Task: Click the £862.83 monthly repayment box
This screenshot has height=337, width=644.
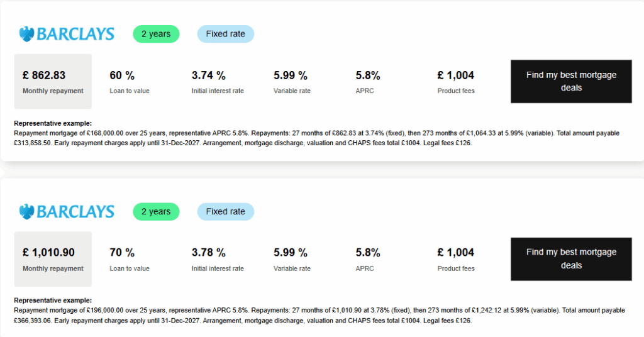Action: pos(53,81)
